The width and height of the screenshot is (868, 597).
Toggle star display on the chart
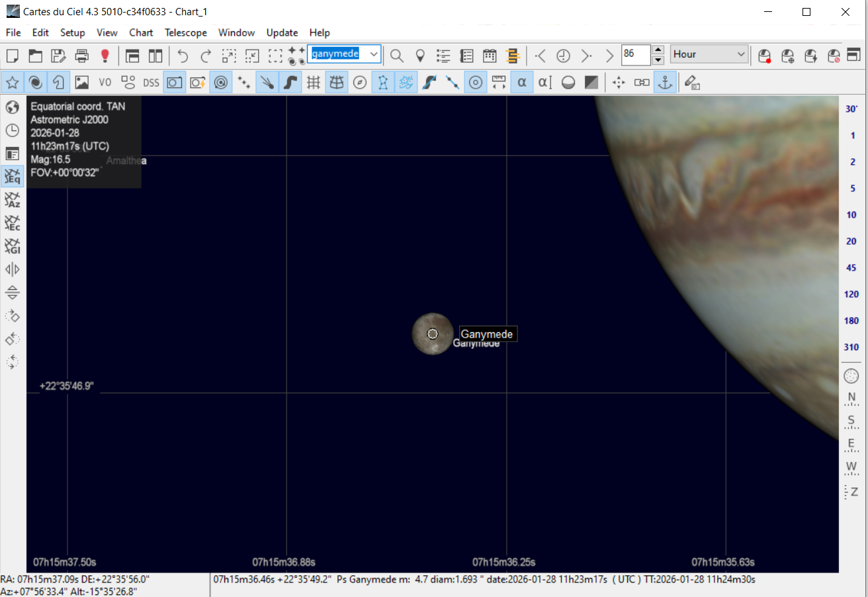click(13, 82)
